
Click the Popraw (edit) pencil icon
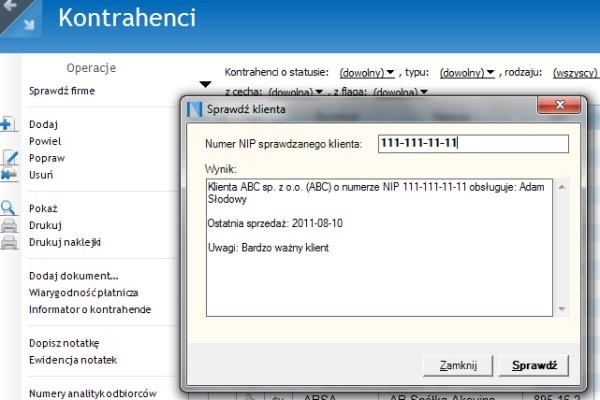pos(9,158)
